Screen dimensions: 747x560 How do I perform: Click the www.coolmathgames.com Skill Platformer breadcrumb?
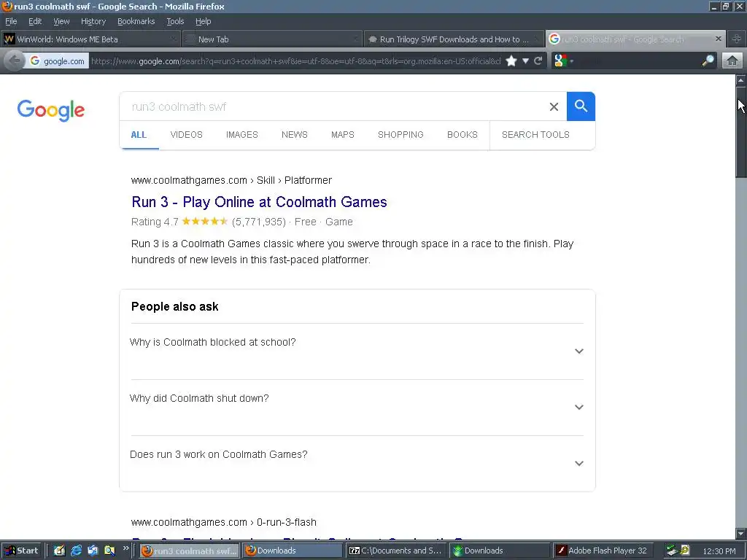click(x=231, y=181)
